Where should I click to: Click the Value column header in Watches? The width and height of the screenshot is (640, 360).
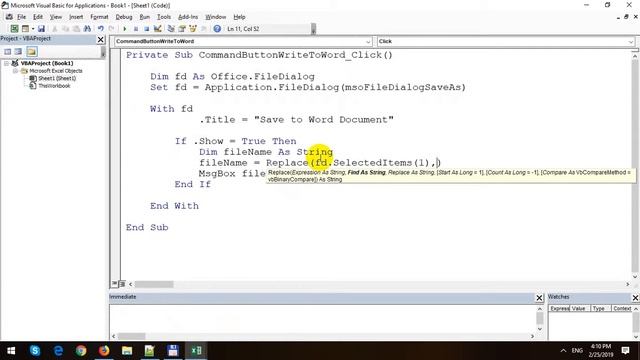(578, 309)
